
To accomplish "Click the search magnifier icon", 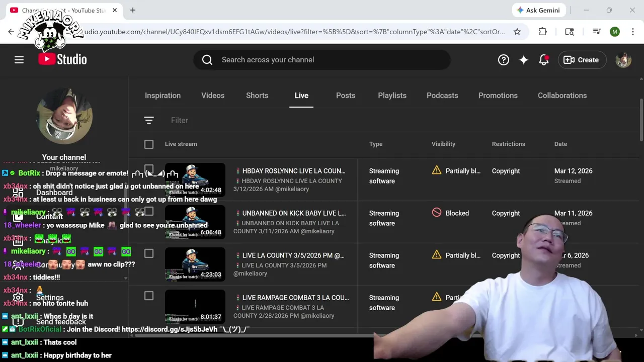I will click(207, 60).
